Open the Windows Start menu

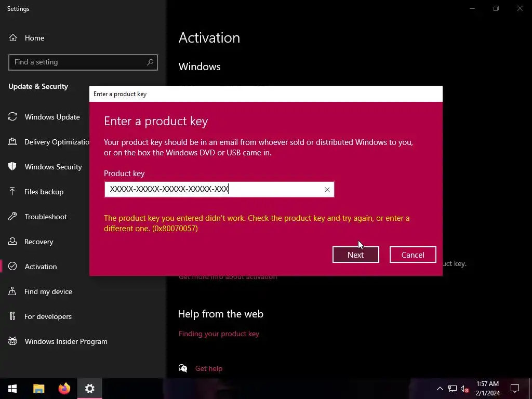click(12, 389)
